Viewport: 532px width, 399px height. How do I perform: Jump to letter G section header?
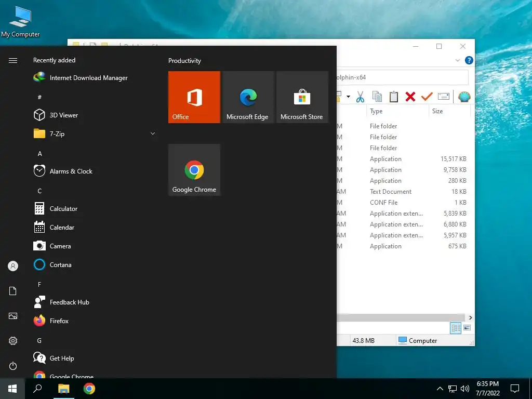(x=39, y=340)
